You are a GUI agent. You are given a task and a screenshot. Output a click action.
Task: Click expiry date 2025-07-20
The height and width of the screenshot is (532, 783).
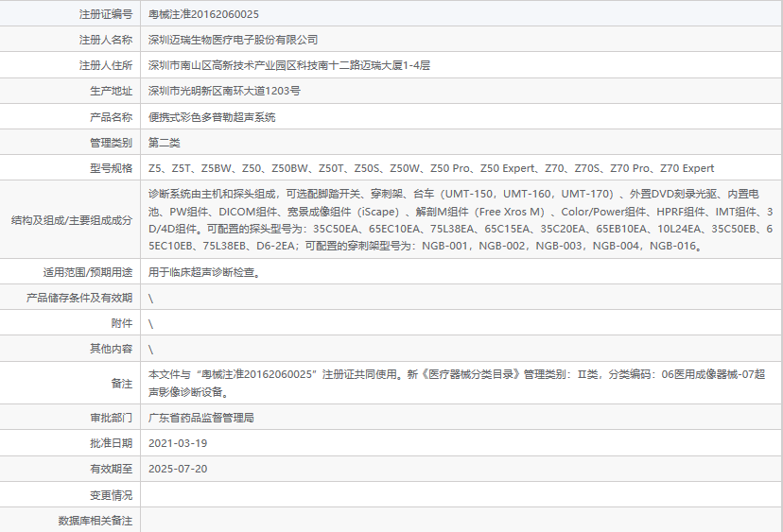tap(178, 469)
